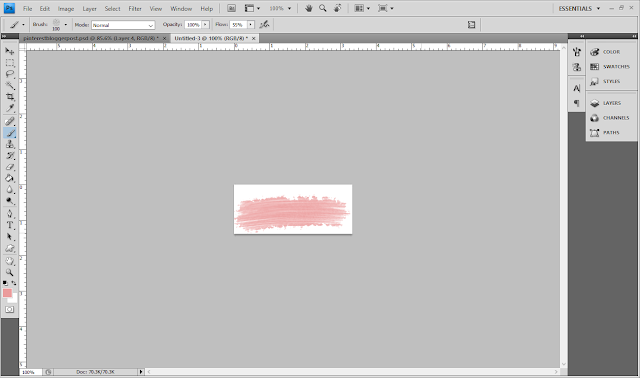This screenshot has height=378, width=640.
Task: Select the Custom Shape tool
Action: coord(10,248)
